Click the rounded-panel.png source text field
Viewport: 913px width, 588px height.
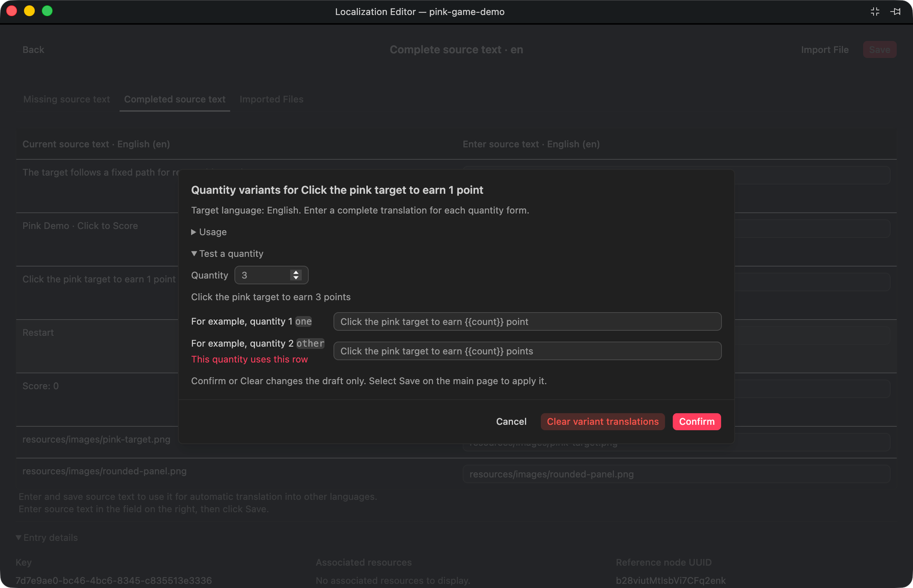pyautogui.click(x=677, y=474)
